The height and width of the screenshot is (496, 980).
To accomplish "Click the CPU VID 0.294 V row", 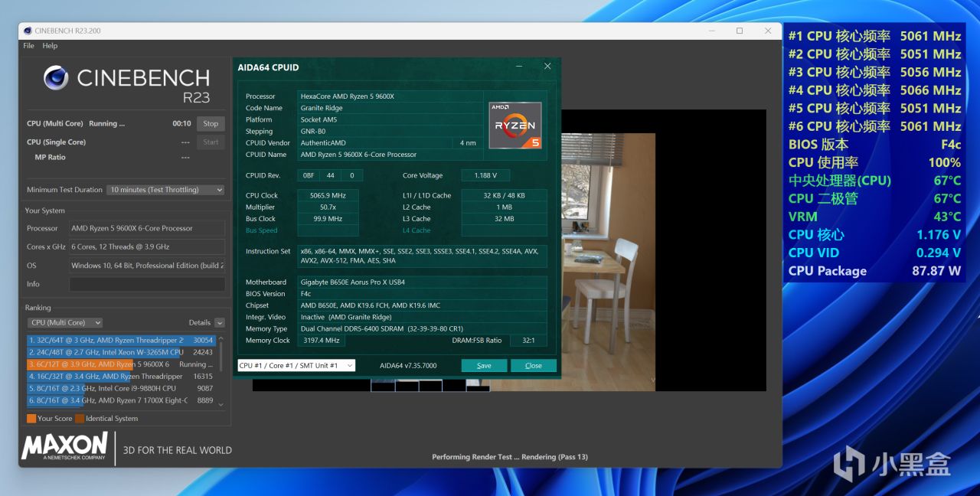I will coord(874,253).
